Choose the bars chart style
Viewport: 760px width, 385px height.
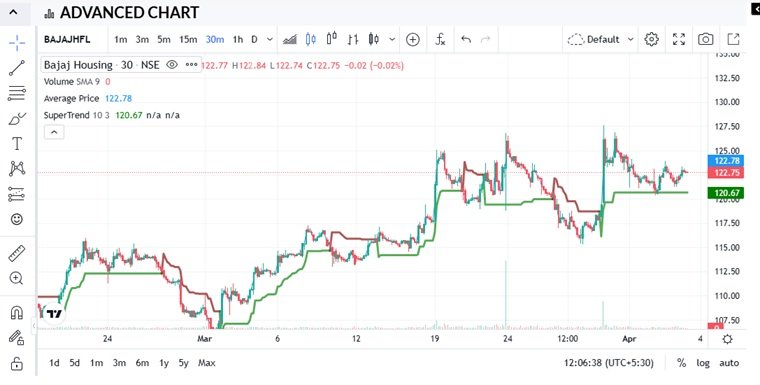point(353,39)
